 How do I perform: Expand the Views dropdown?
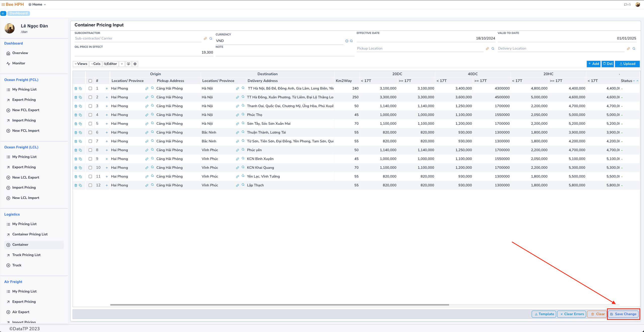[81, 64]
